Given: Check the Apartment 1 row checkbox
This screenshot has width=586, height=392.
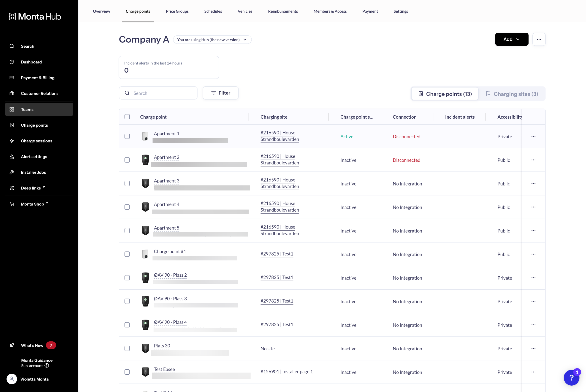Looking at the screenshot, I should tap(127, 136).
